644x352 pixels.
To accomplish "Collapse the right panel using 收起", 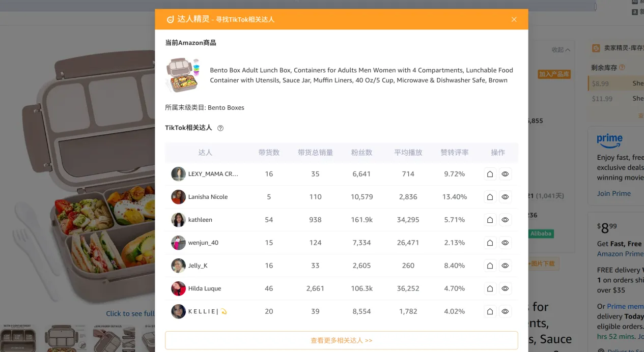I will point(559,49).
